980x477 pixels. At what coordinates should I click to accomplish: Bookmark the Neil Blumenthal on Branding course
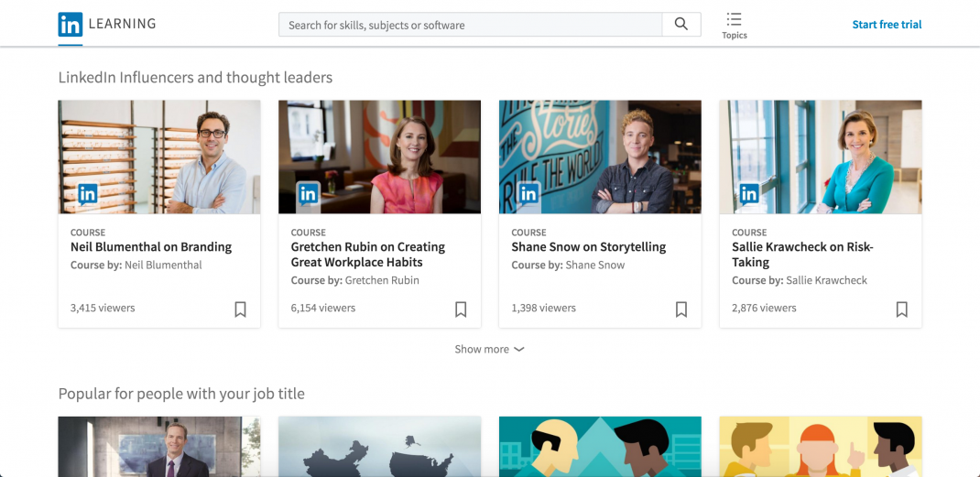click(240, 309)
